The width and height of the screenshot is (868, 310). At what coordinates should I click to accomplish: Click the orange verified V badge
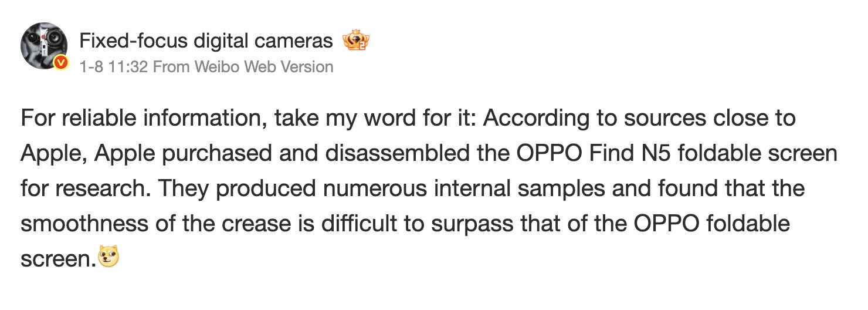click(x=60, y=62)
